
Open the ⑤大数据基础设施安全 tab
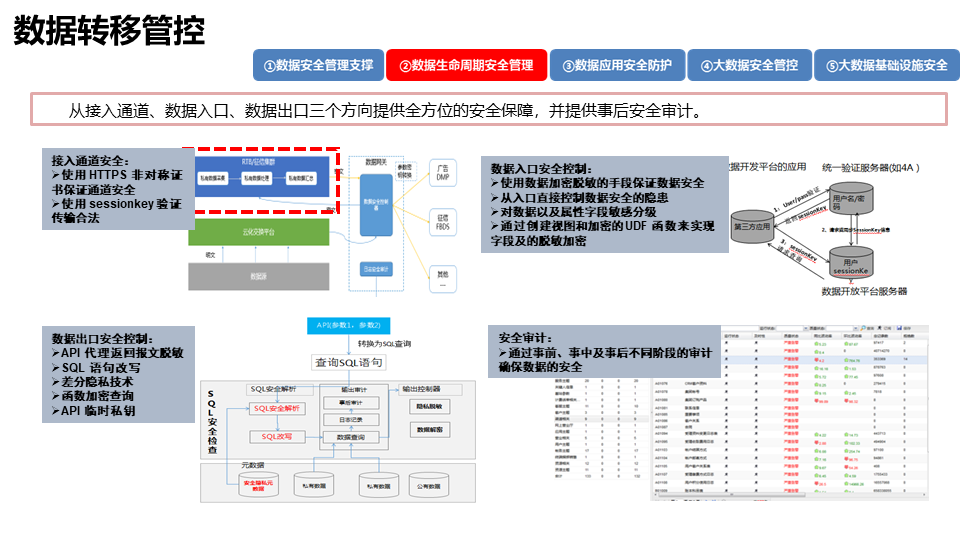[887, 66]
